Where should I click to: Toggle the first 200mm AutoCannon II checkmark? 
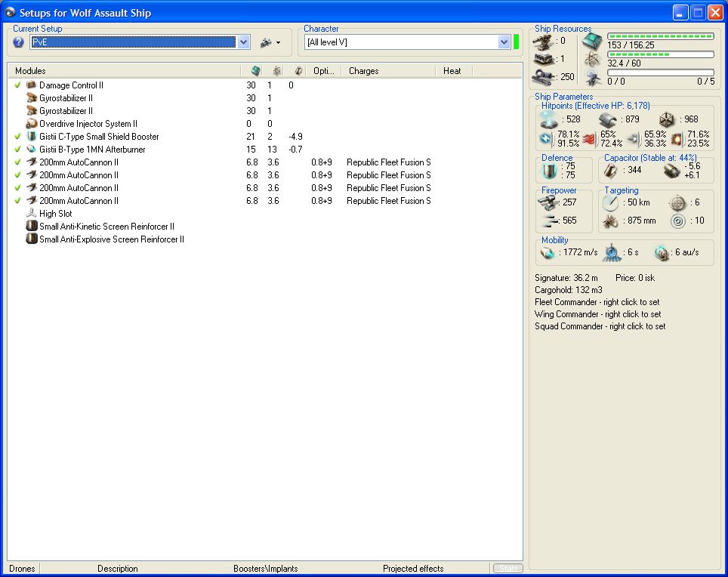click(x=17, y=162)
